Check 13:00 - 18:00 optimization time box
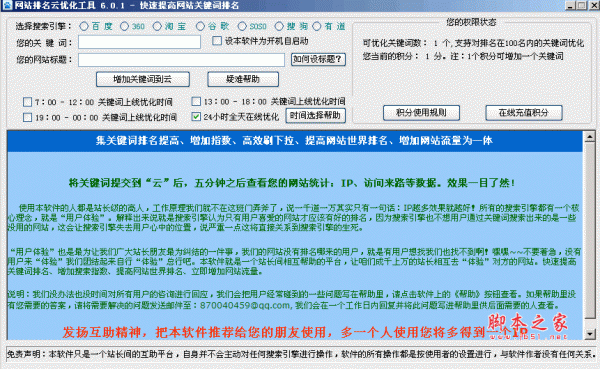 (196, 101)
